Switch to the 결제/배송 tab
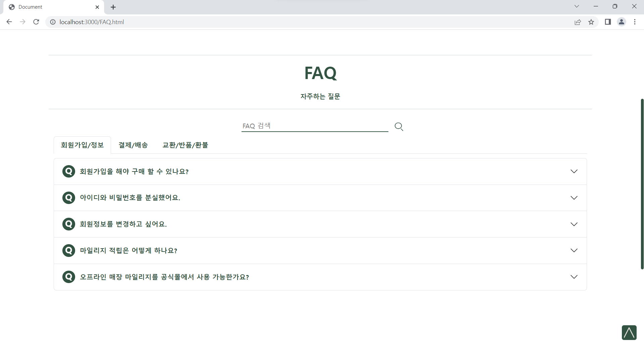The height and width of the screenshot is (341, 644). coord(133,145)
